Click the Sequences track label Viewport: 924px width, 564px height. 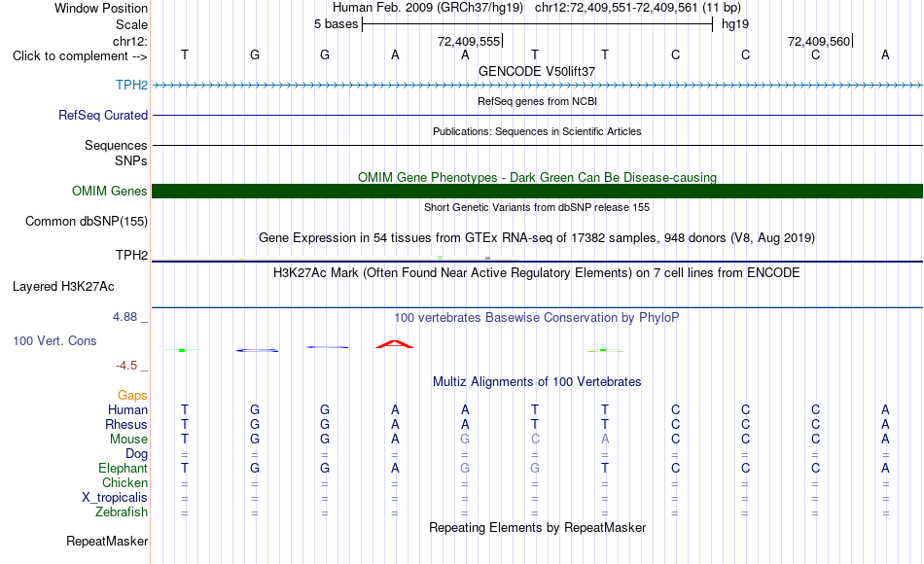tap(116, 145)
